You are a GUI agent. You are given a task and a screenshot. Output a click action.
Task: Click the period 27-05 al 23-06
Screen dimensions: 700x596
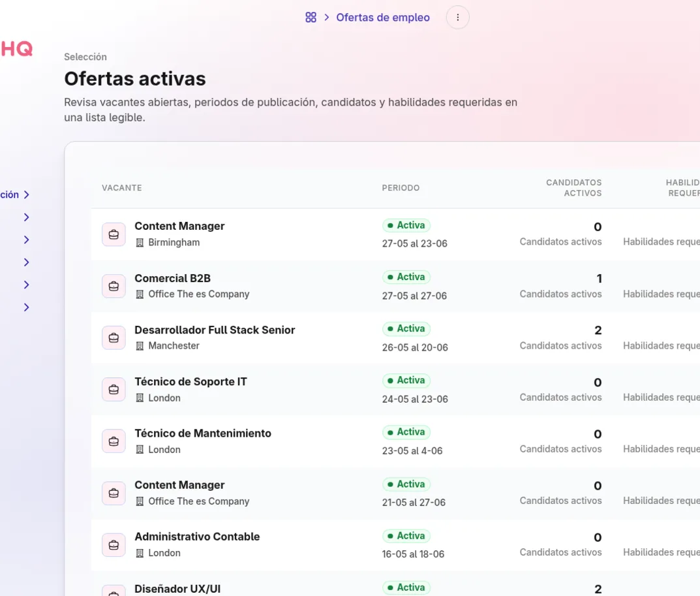(x=414, y=243)
